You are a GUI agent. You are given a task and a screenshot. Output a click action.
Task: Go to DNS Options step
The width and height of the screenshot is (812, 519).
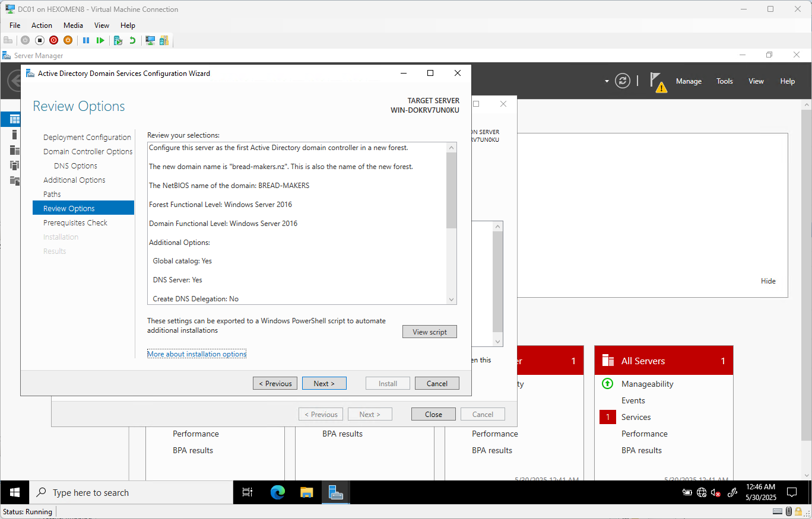pyautogui.click(x=75, y=165)
